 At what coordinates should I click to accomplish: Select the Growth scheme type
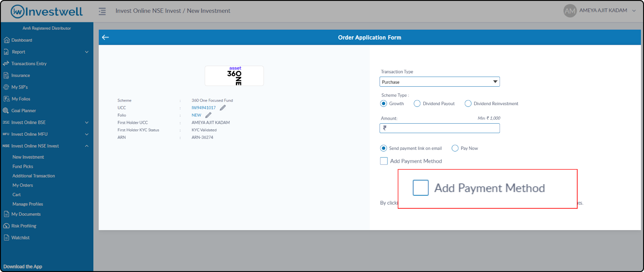384,104
